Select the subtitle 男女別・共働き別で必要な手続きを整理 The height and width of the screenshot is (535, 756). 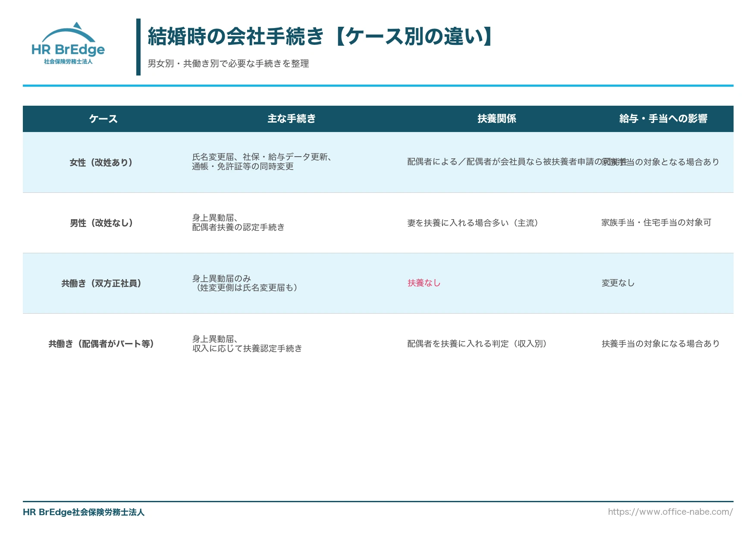click(x=229, y=64)
